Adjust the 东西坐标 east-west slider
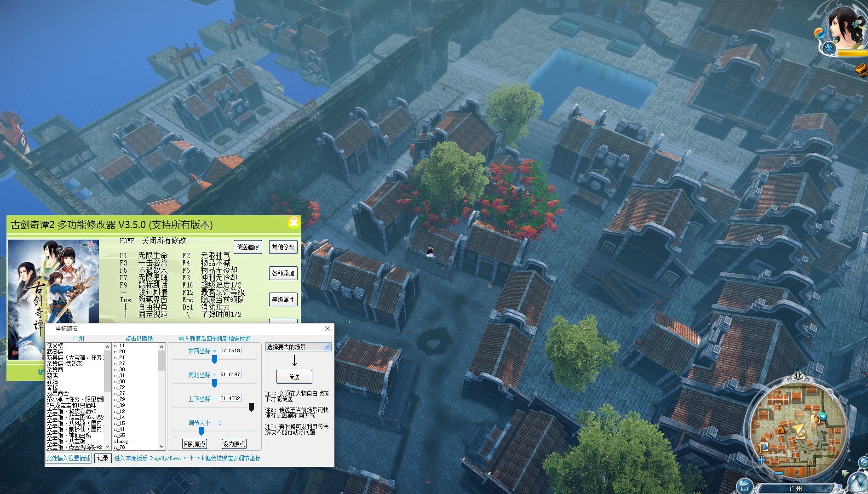This screenshot has height=494, width=868. [214, 359]
